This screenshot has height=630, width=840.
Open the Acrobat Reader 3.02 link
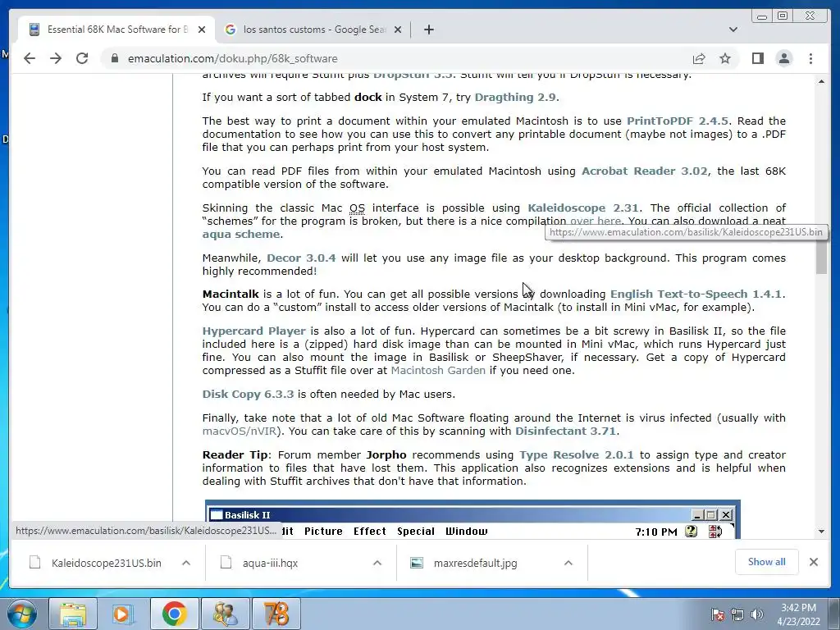(645, 171)
